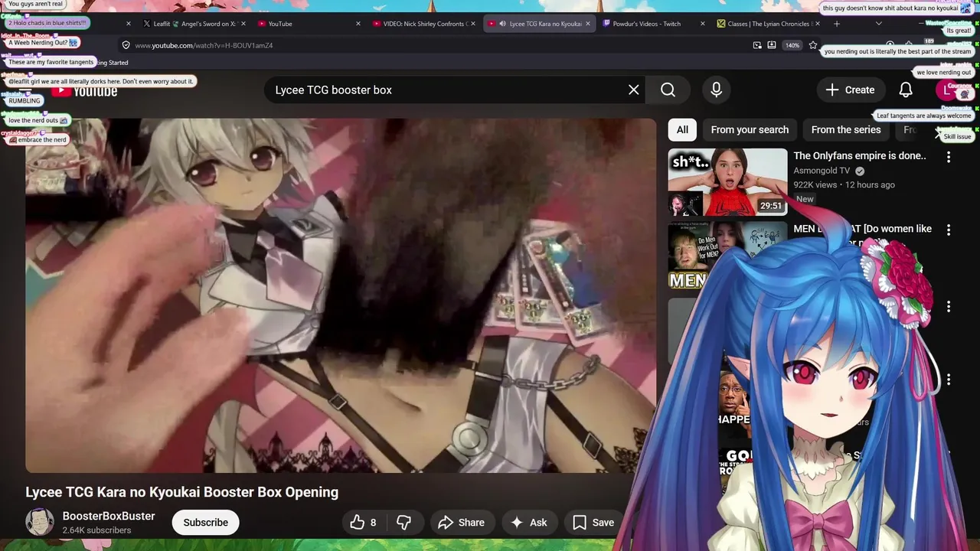Click the 2.64K subscribers text
Viewport: 980px width, 551px height.
pos(96,530)
